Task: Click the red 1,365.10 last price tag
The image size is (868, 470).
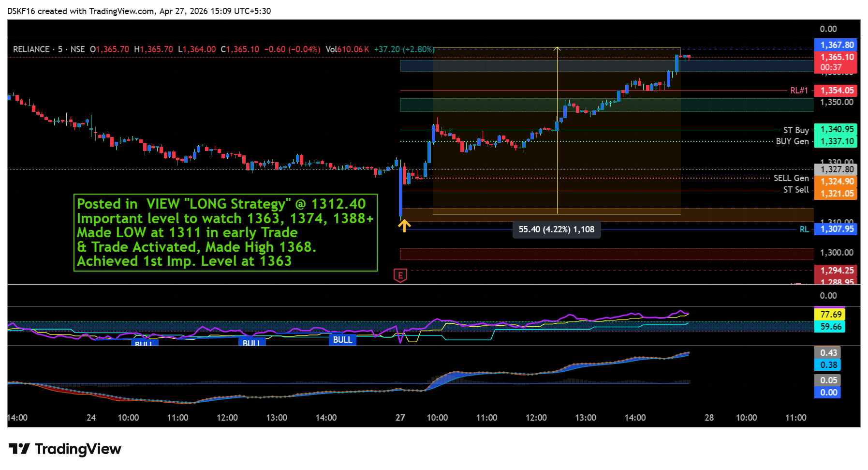Action: (837, 57)
